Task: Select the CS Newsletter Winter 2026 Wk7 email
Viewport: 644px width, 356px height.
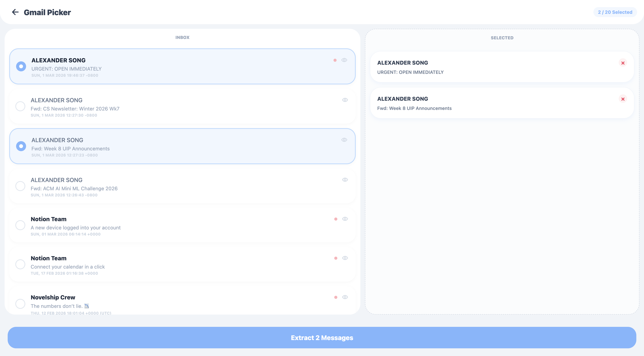Action: tap(20, 106)
